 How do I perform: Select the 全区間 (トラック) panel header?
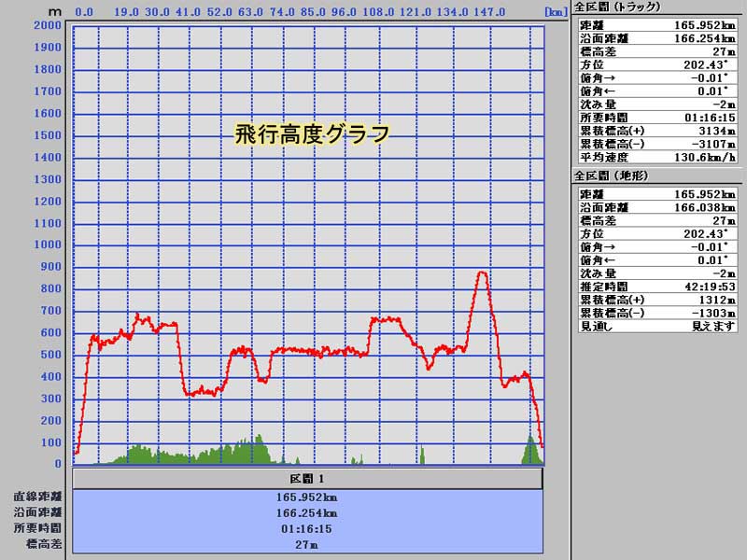[x=617, y=7]
